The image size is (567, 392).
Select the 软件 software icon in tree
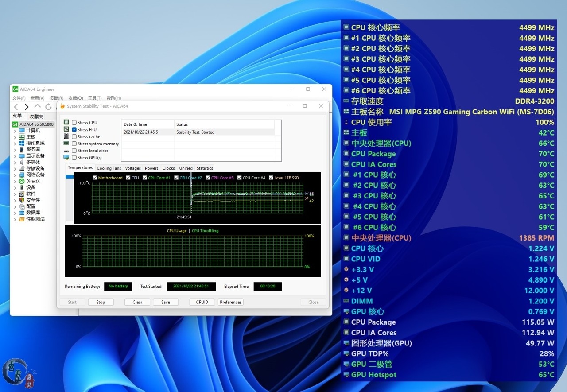(22, 194)
